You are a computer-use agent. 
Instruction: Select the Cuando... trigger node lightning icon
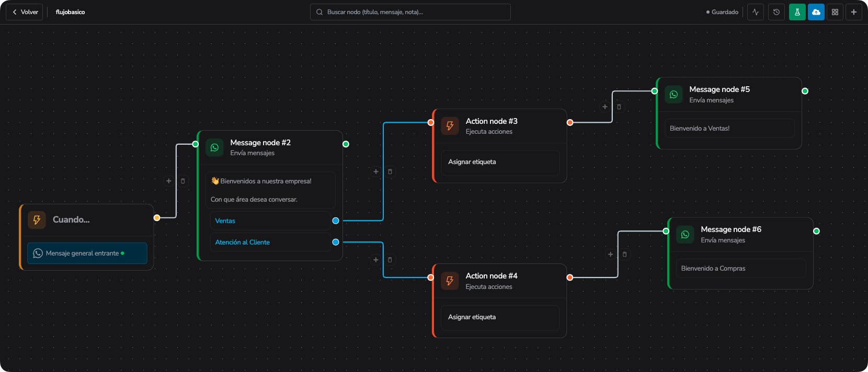pyautogui.click(x=37, y=220)
